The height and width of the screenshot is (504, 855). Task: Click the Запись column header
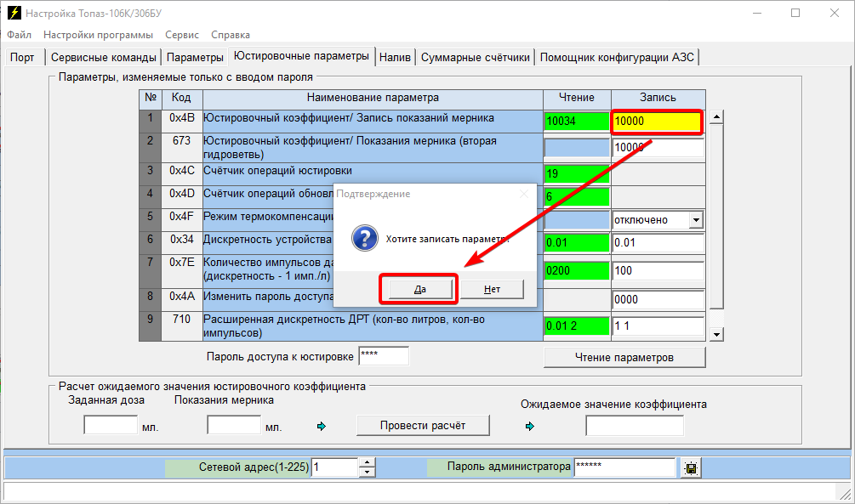click(658, 98)
